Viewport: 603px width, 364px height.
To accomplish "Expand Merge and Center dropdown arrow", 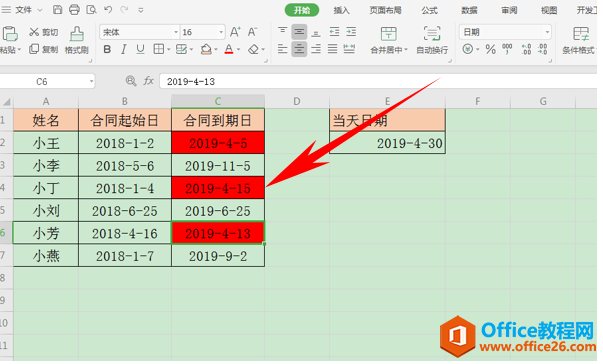I will point(405,50).
